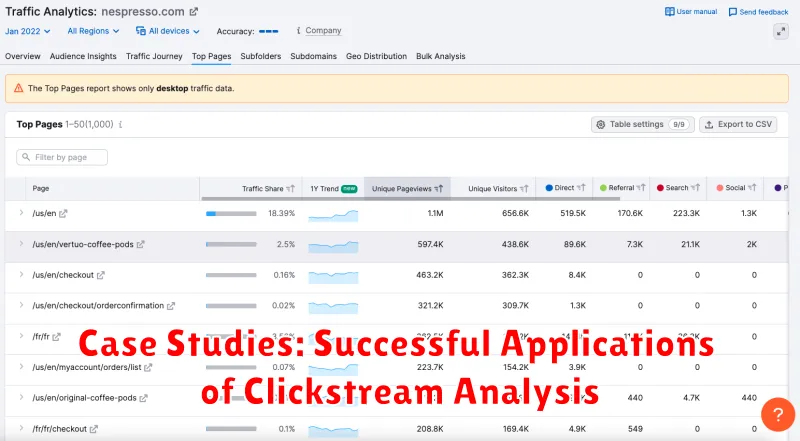Image resolution: width=800 pixels, height=441 pixels.
Task: Click the /fr/fr/checkout page path
Action: pos(60,429)
